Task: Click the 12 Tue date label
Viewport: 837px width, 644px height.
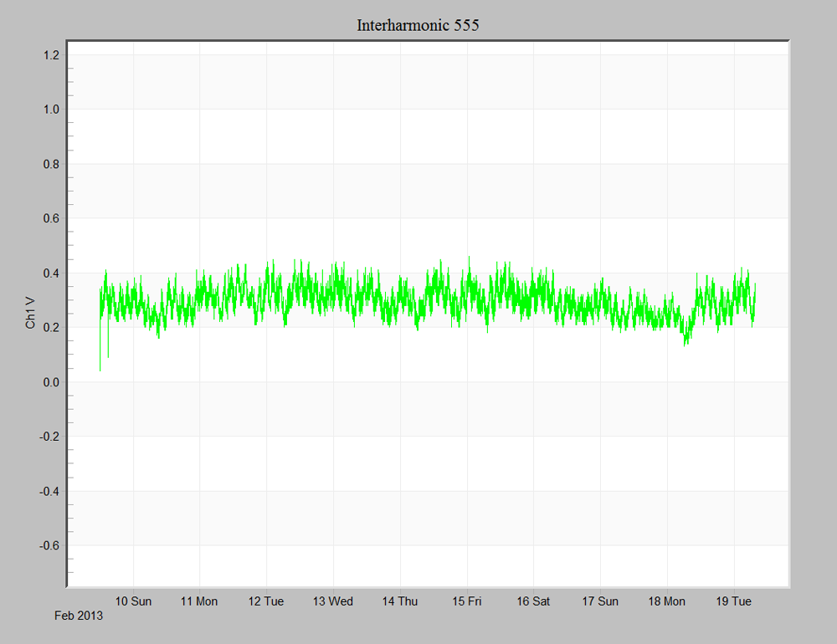Action: pos(266,601)
